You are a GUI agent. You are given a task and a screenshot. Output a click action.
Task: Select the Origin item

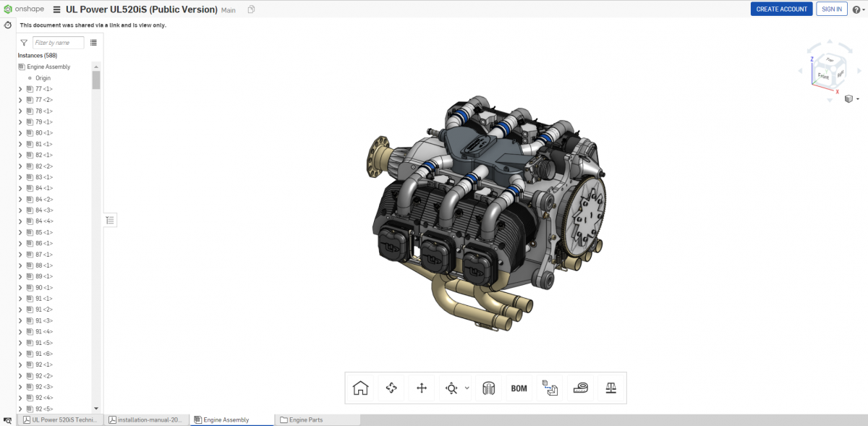(43, 77)
